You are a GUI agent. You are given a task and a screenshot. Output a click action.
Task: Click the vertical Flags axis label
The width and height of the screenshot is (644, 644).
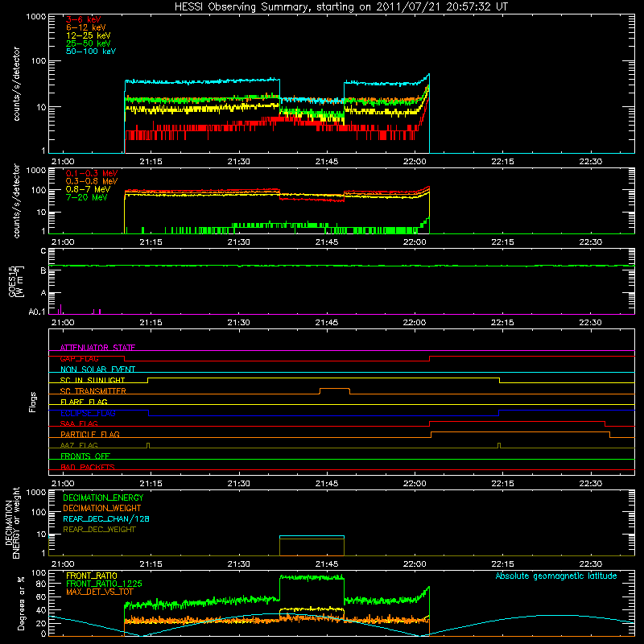click(x=33, y=402)
